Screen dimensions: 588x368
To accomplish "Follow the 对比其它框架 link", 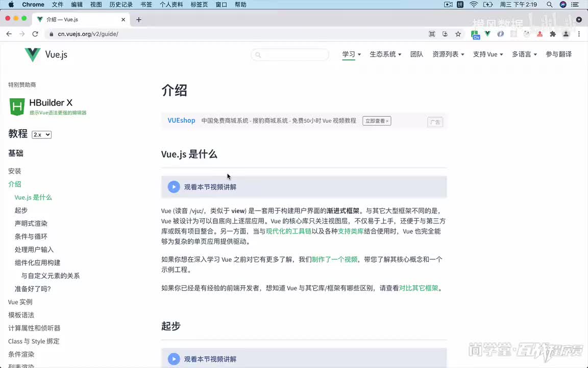I will [419, 288].
